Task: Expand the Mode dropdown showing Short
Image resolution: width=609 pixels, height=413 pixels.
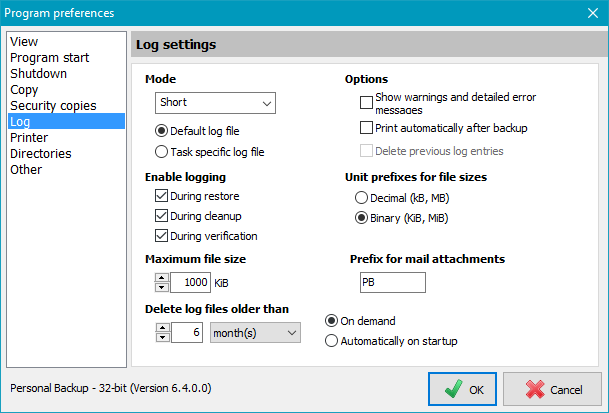Action: point(216,103)
